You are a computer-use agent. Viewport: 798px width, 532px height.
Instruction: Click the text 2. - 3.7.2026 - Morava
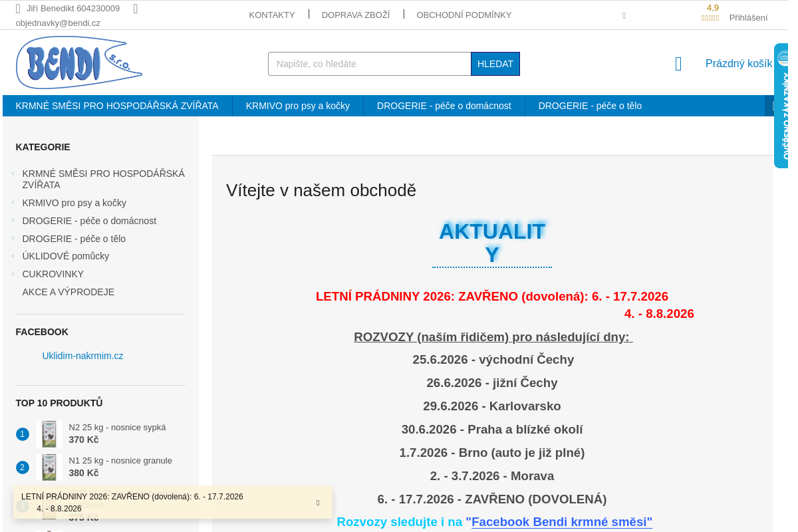pos(492,476)
